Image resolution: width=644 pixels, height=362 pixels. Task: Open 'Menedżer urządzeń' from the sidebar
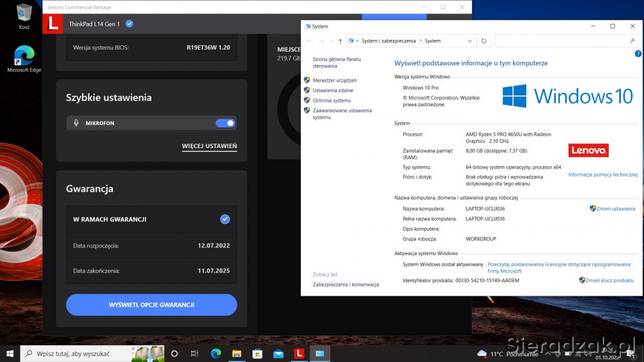click(334, 81)
